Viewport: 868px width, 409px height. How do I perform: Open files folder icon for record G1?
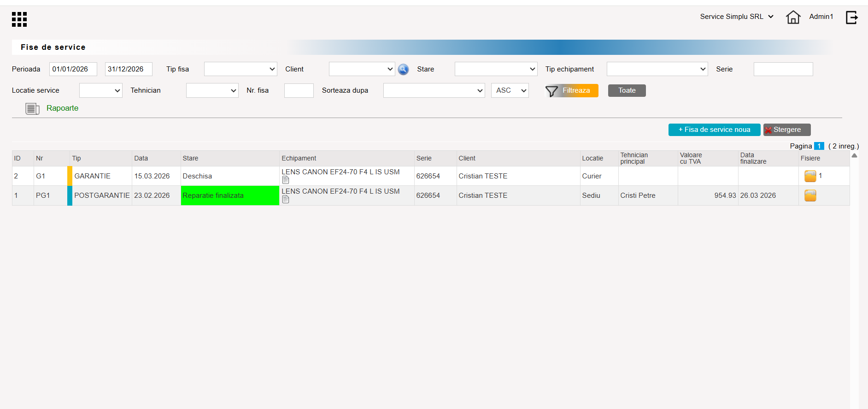click(x=810, y=176)
